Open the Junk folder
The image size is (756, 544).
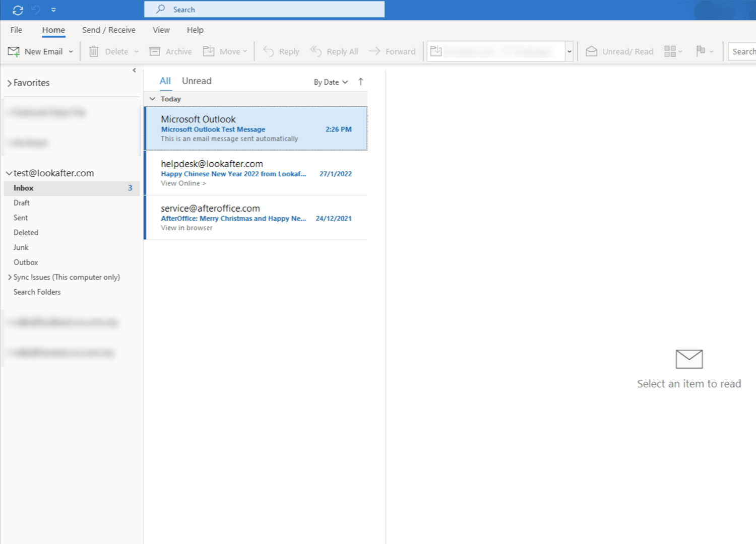(x=21, y=247)
